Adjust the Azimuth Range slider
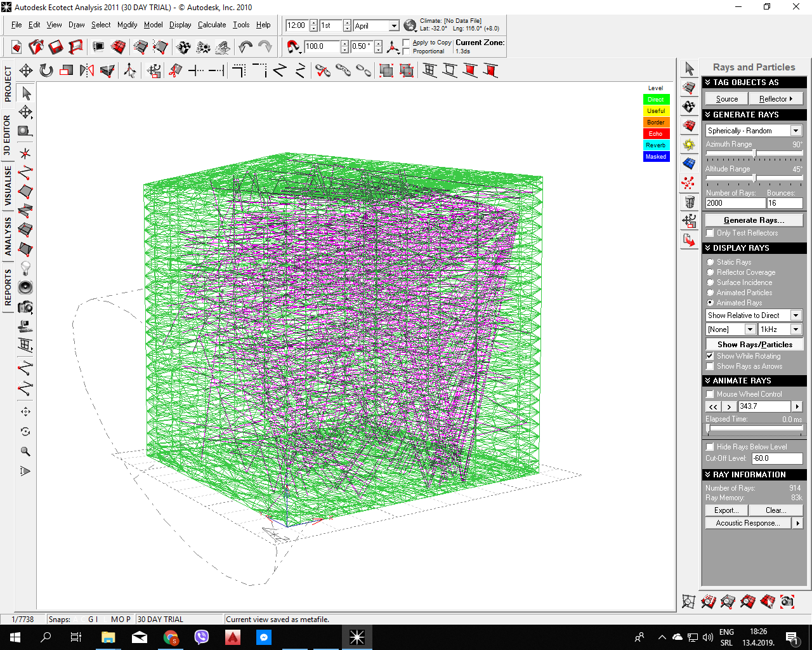The image size is (812, 650). (x=754, y=154)
